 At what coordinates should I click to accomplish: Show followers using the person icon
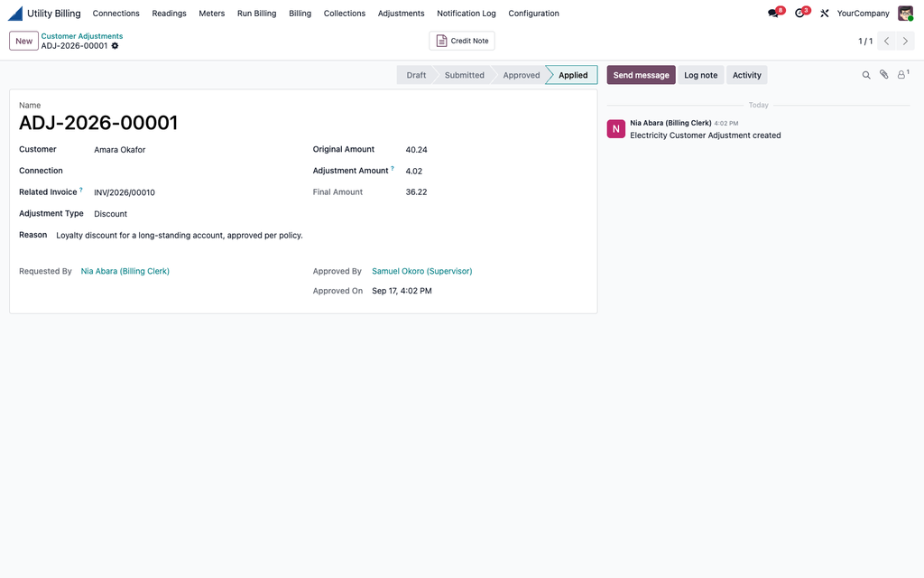click(x=902, y=74)
